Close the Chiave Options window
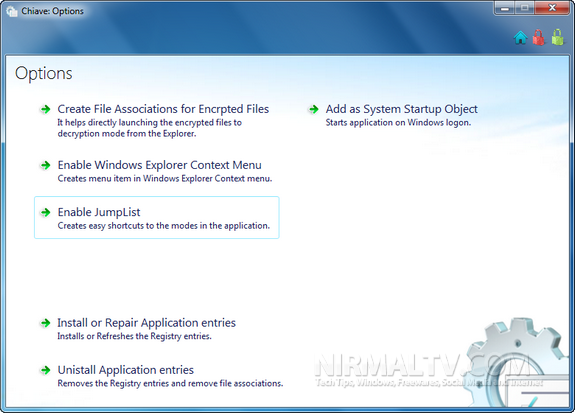 pos(552,8)
